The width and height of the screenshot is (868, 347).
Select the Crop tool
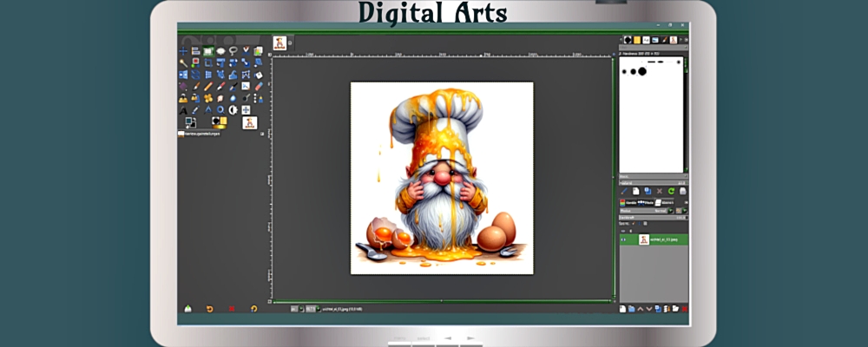tap(208, 63)
